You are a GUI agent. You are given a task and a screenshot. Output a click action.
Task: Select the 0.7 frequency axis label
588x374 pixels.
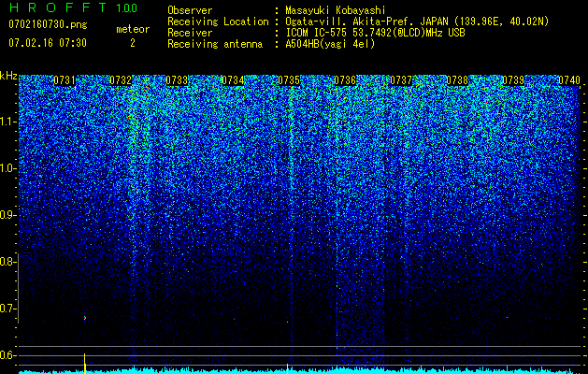[x=7, y=309]
